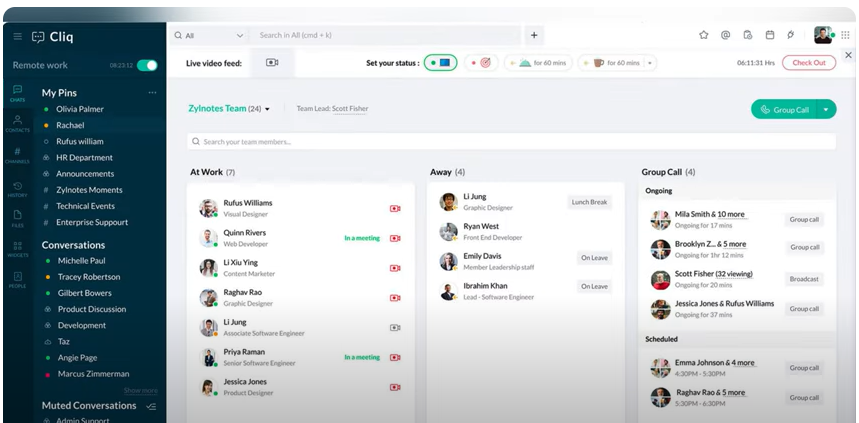The width and height of the screenshot is (859, 423).
Task: Switch to the History sidebar tab
Action: tap(18, 190)
